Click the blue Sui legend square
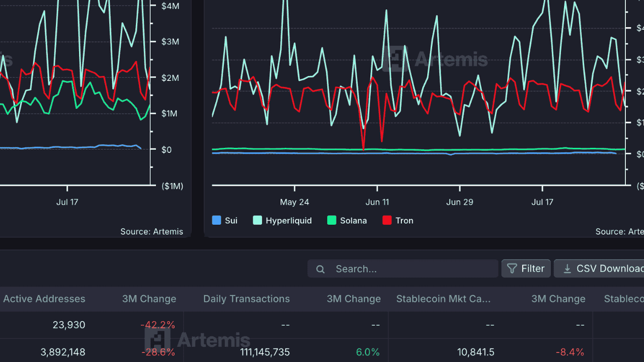This screenshot has height=362, width=644. tap(217, 220)
